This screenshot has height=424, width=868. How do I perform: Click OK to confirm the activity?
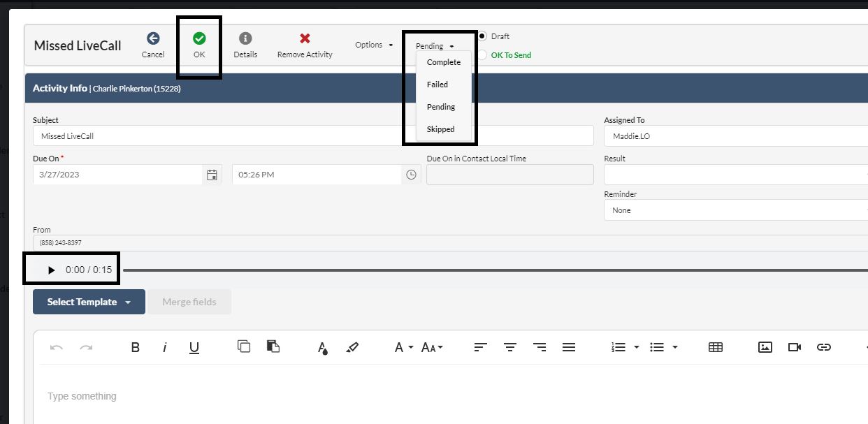[199, 44]
